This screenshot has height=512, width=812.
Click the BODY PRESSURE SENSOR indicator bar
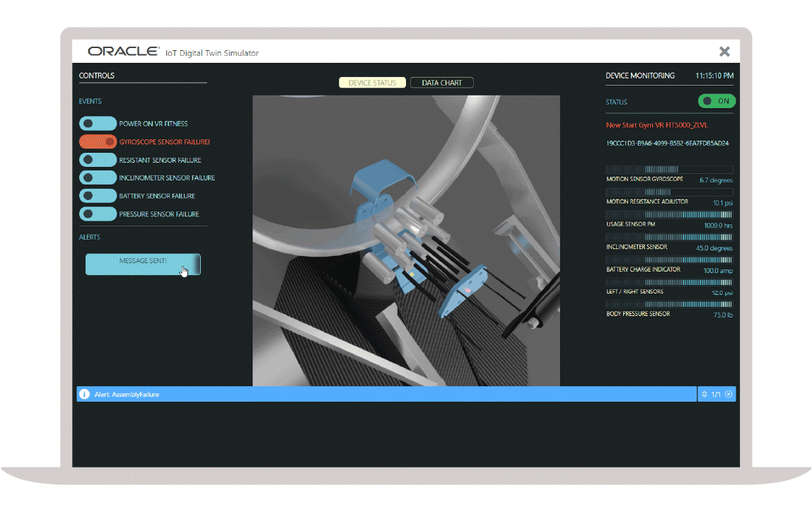coord(669,304)
